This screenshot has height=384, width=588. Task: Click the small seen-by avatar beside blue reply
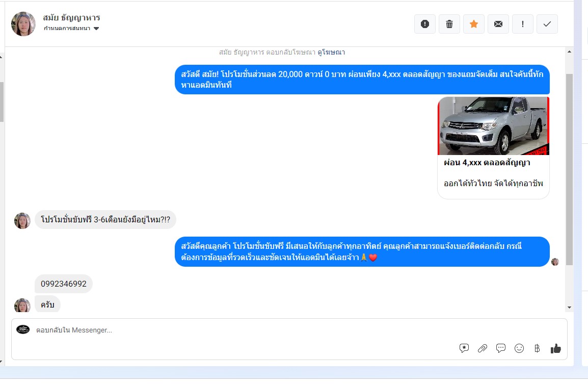click(555, 262)
